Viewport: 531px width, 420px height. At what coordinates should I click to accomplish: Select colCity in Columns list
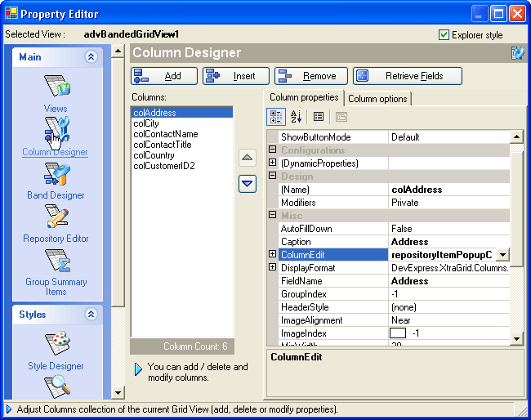(x=182, y=123)
